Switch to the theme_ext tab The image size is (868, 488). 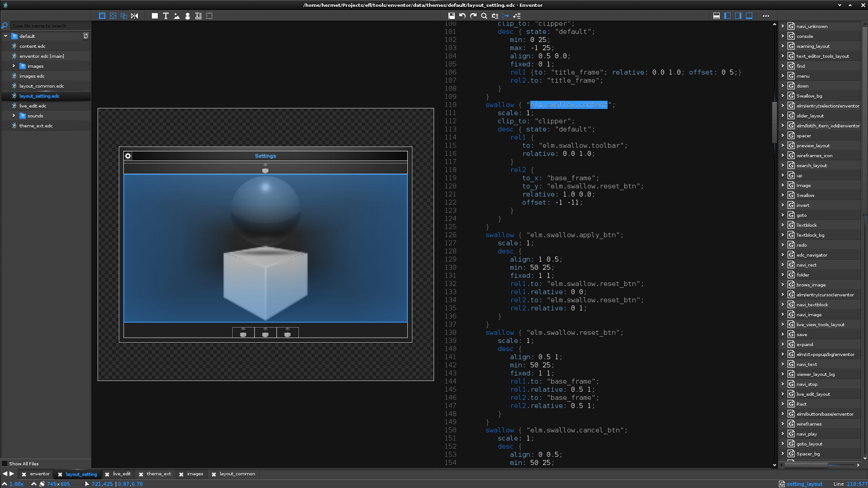[x=159, y=474]
